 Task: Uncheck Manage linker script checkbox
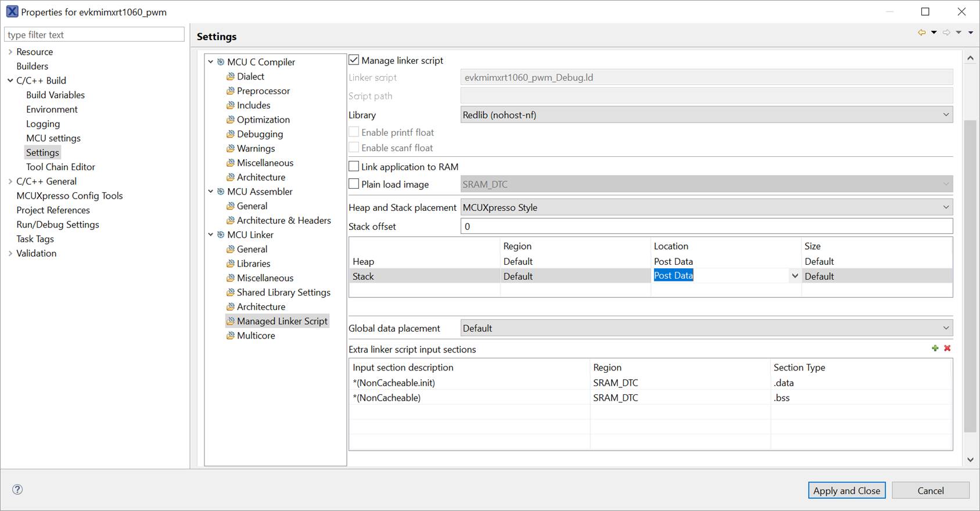(354, 60)
